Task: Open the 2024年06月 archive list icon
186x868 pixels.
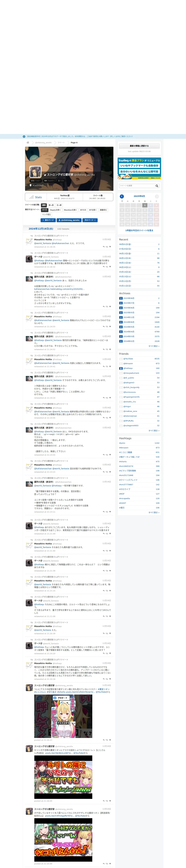Action: 121,322
